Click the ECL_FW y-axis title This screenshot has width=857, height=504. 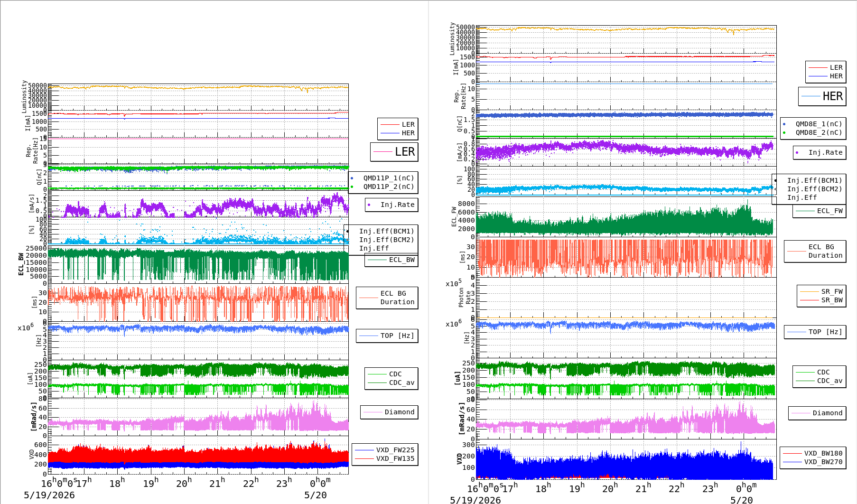(454, 216)
